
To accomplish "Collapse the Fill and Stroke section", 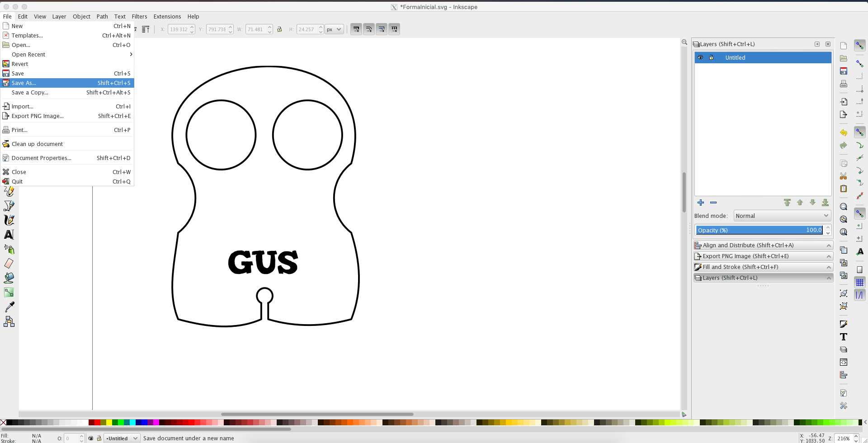I will tap(829, 267).
